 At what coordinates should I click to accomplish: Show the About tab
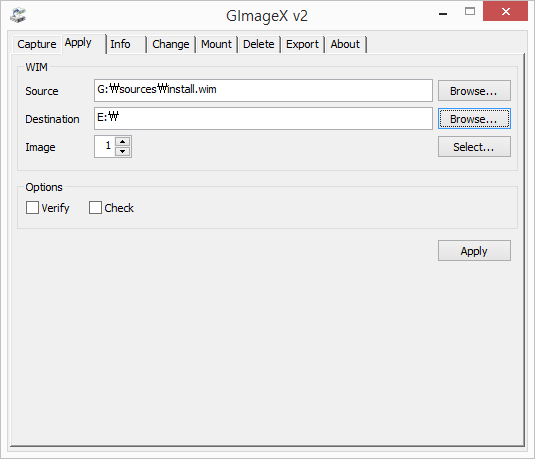click(345, 44)
